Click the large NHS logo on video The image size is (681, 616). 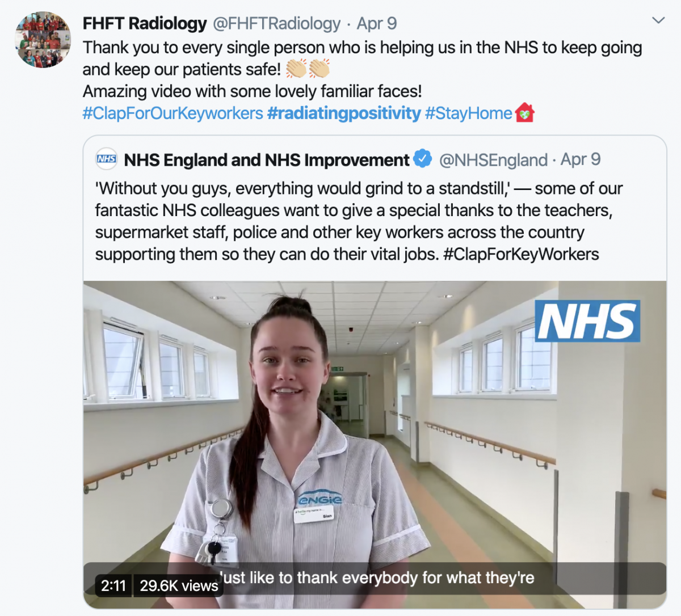(587, 320)
